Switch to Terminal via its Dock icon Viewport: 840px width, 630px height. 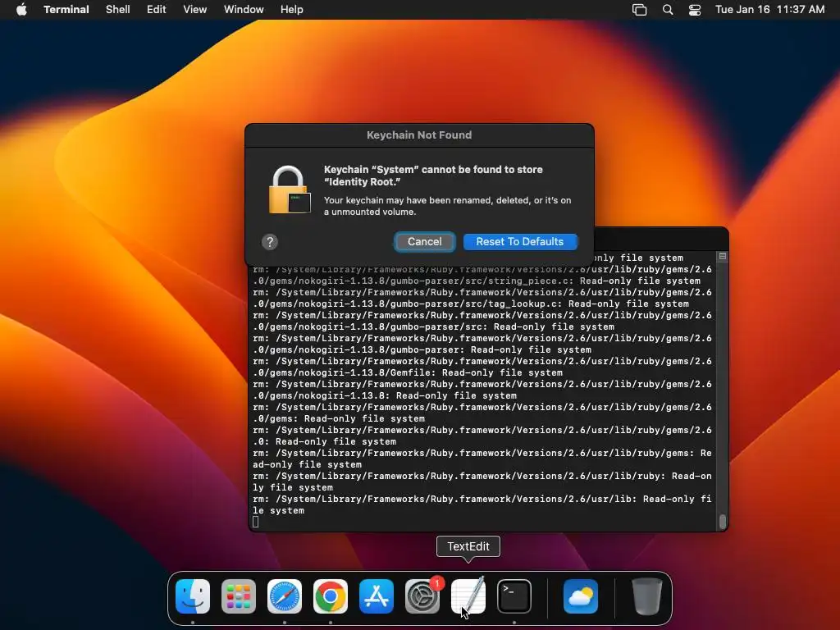point(514,596)
